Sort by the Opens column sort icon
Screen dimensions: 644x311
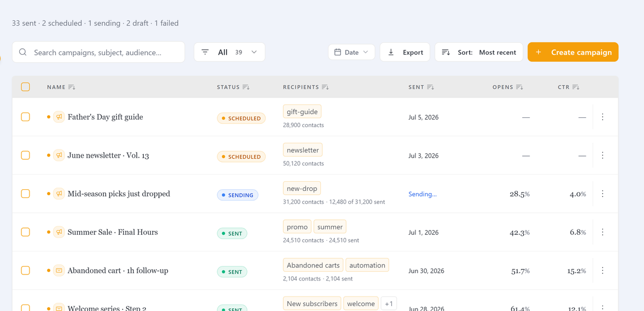(x=519, y=87)
